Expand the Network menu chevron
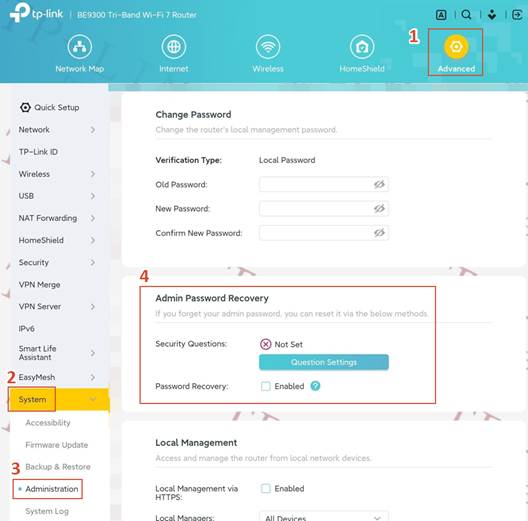Image resolution: width=528 pixels, height=521 pixels. tap(93, 130)
